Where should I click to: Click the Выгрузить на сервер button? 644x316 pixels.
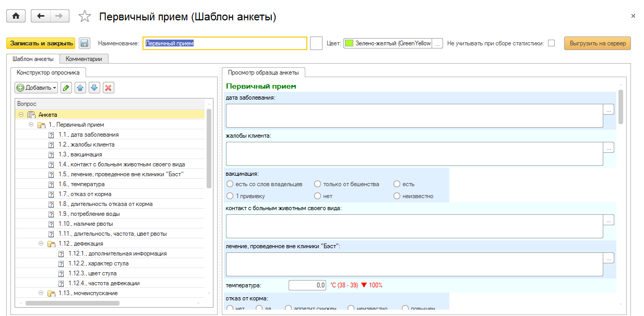pyautogui.click(x=598, y=43)
